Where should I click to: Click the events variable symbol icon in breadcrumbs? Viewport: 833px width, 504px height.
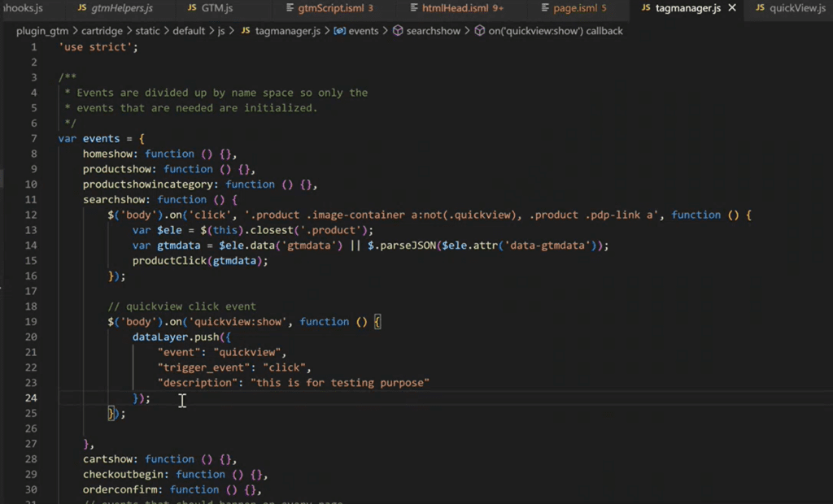point(340,31)
